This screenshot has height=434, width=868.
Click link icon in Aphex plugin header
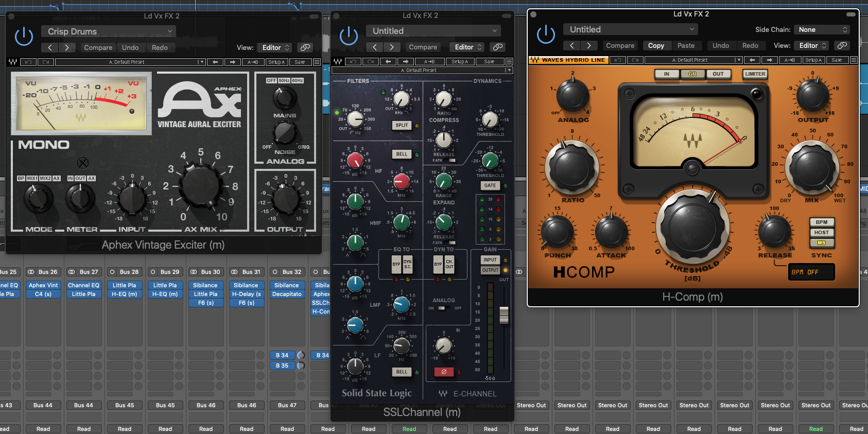pyautogui.click(x=305, y=47)
